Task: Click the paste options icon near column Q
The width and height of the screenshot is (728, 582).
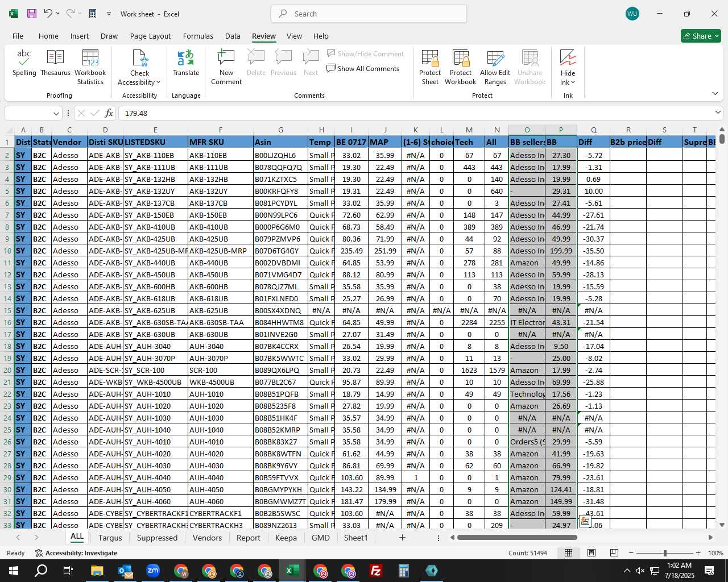Action: point(585,521)
